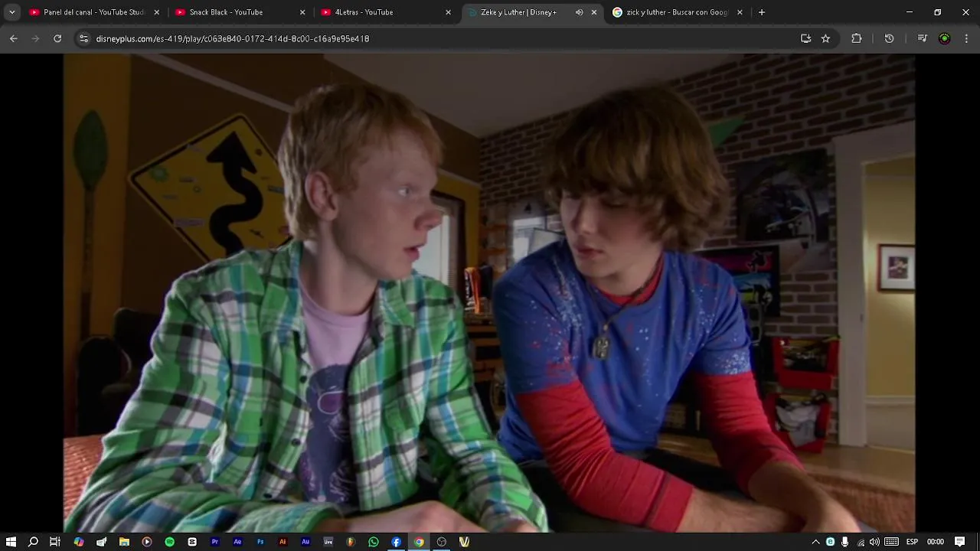This screenshot has width=980, height=551.
Task: Launch Adobe Premiere Pro from taskbar
Action: [215, 542]
